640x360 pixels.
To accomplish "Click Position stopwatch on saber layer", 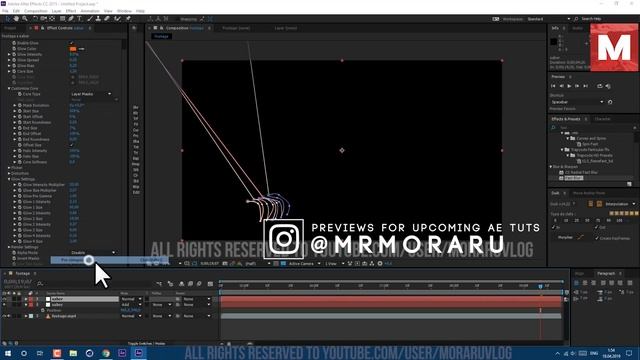I will [x=43, y=311].
